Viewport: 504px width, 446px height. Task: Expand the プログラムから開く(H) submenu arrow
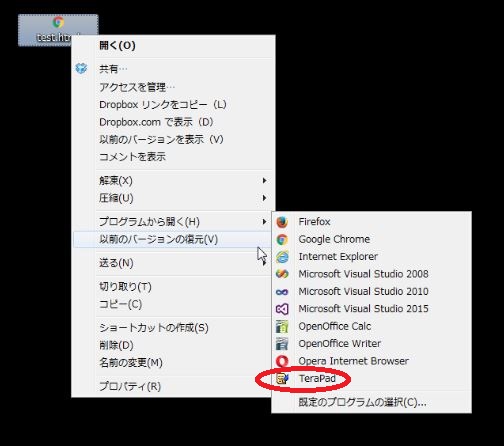click(264, 222)
